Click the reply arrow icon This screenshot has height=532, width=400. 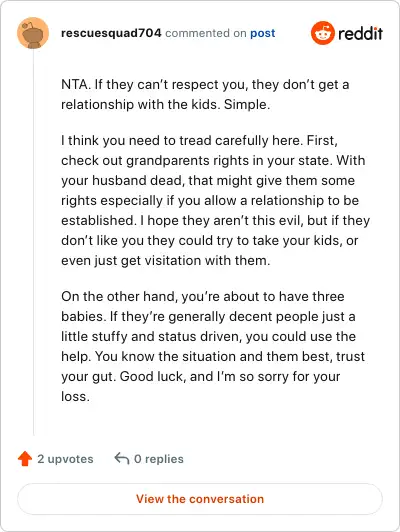[122, 458]
